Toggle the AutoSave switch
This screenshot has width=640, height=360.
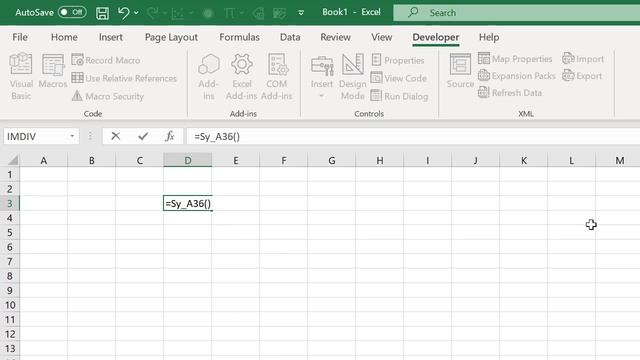(72, 12)
